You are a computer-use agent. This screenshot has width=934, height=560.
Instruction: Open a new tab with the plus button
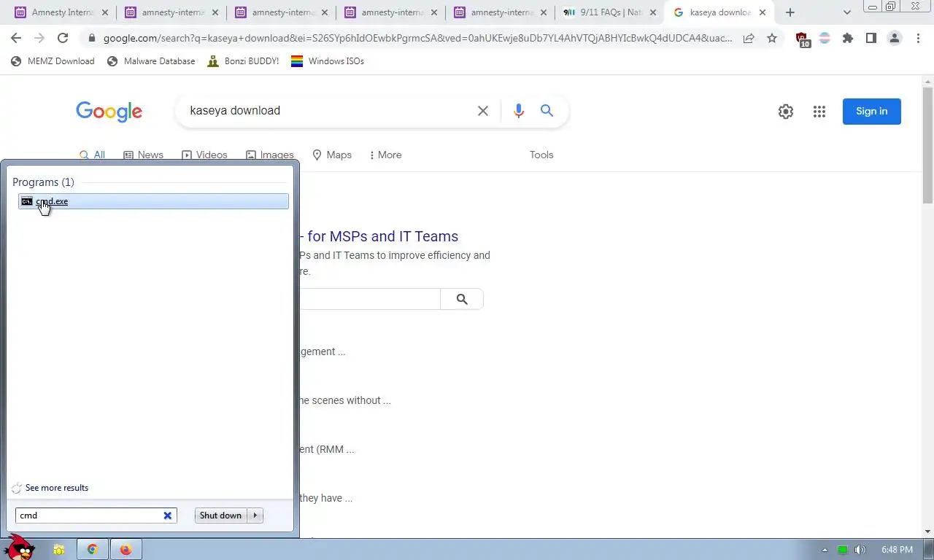(790, 12)
